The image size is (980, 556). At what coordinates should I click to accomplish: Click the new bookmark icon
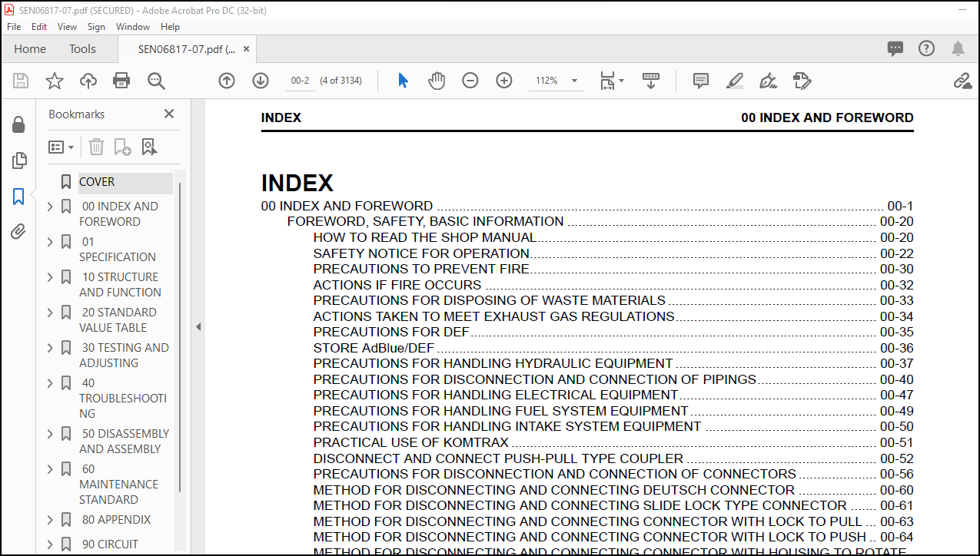coord(122,147)
